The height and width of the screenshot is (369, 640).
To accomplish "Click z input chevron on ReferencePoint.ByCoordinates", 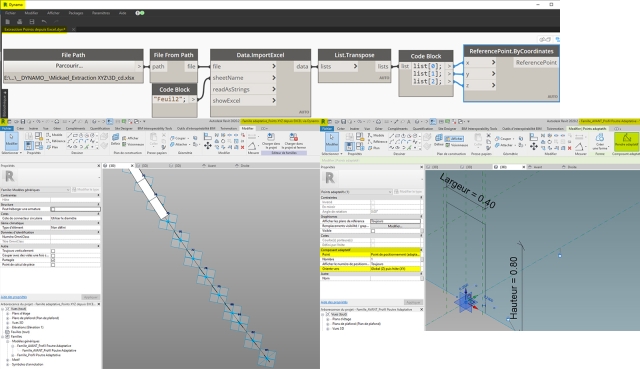I will point(493,85).
